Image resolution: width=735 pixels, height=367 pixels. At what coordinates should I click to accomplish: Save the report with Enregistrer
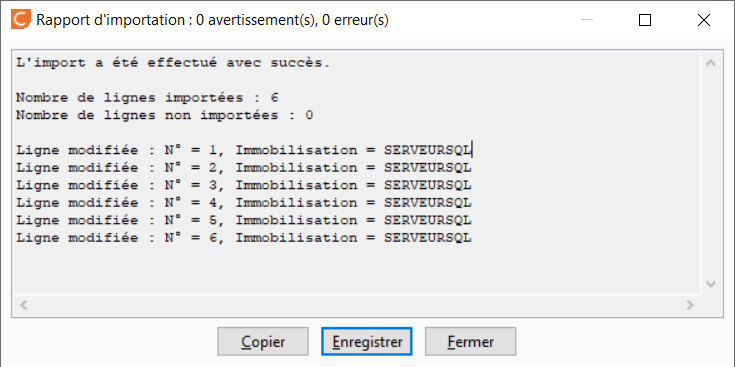pos(367,341)
